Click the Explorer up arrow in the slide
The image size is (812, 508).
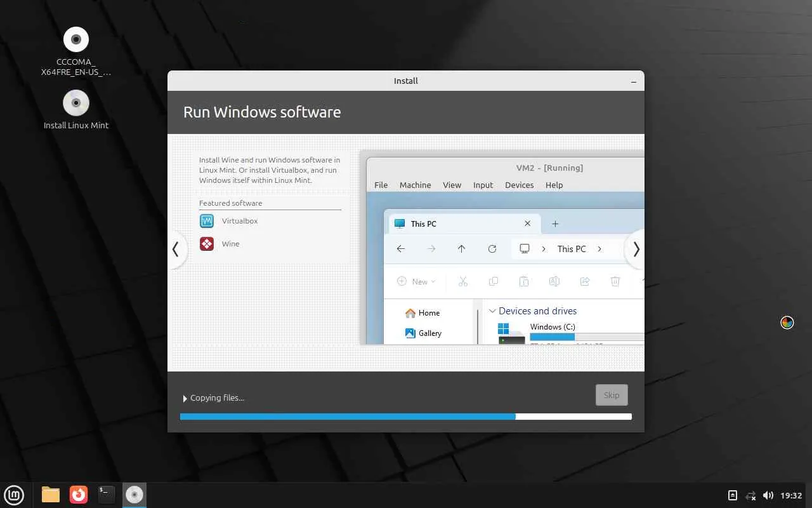tap(461, 249)
